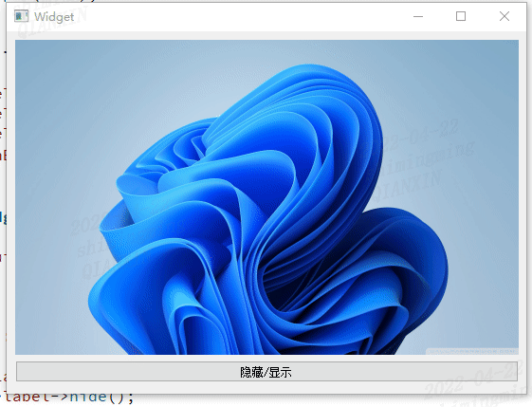This screenshot has width=532, height=407.
Task: Open the Widget window icon system menu
Action: (x=21, y=16)
